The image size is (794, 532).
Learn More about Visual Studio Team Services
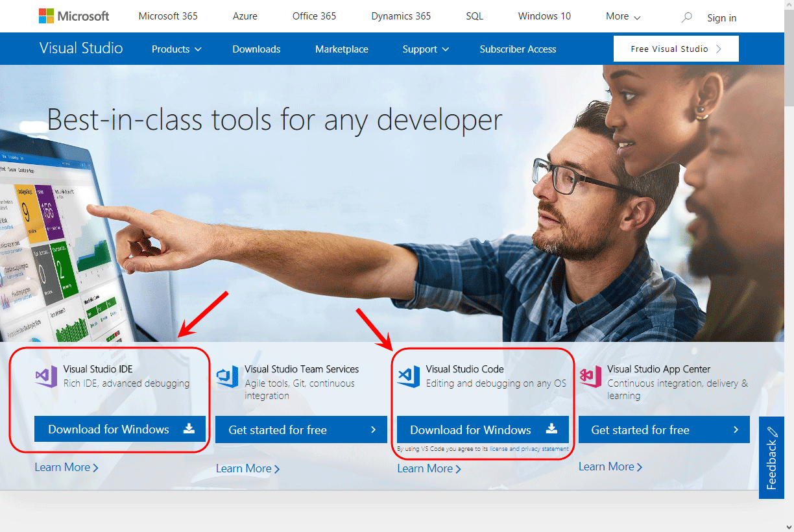tap(248, 468)
